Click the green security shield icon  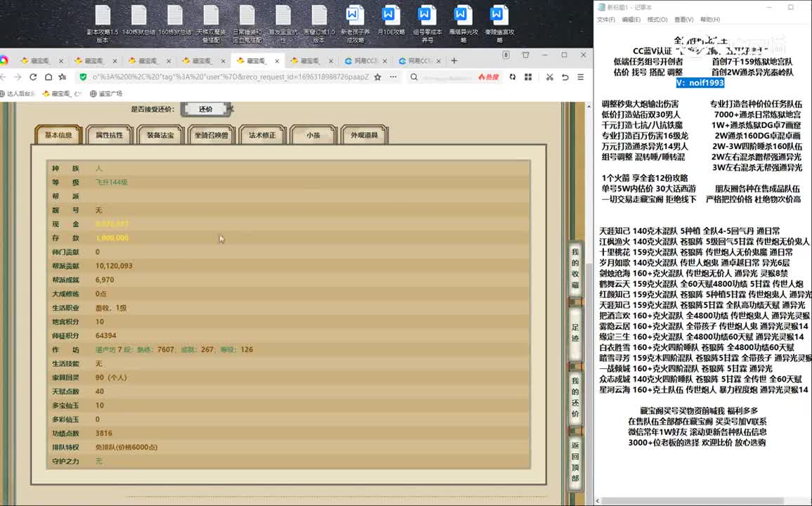click(83, 77)
